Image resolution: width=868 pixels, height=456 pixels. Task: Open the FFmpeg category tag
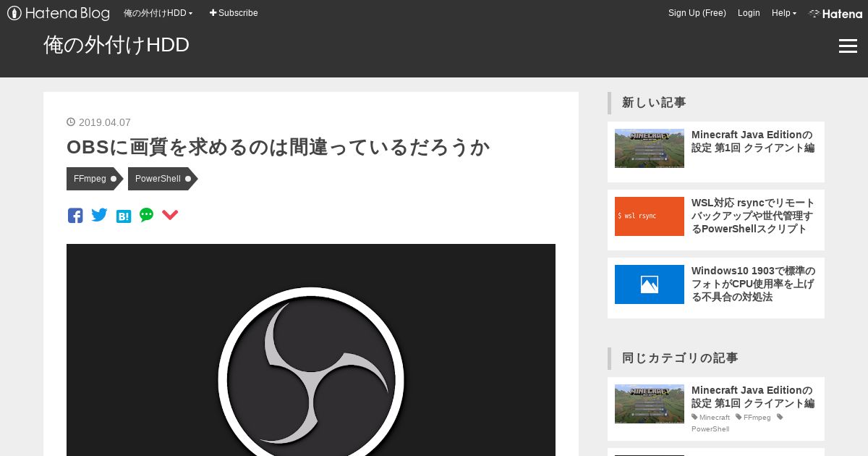click(x=94, y=179)
